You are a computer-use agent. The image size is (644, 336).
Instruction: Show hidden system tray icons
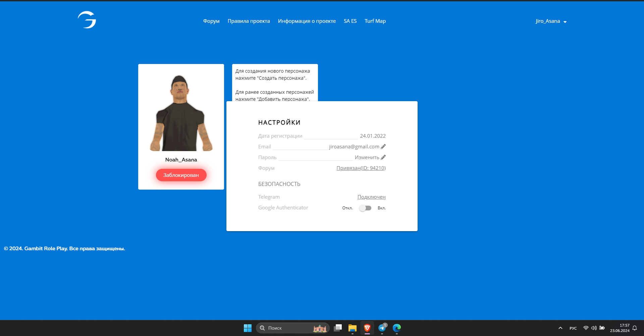coord(560,328)
